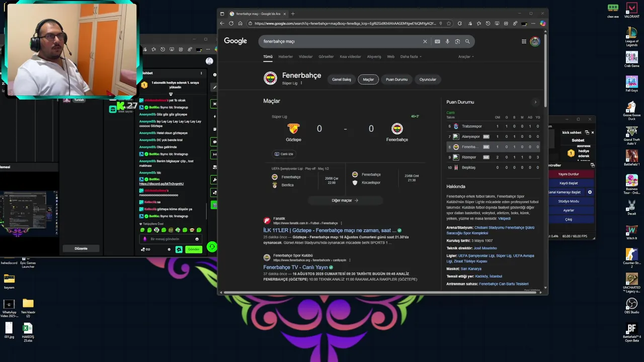This screenshot has height=362, width=644.
Task: Switch to Videolar search tab
Action: [305, 57]
